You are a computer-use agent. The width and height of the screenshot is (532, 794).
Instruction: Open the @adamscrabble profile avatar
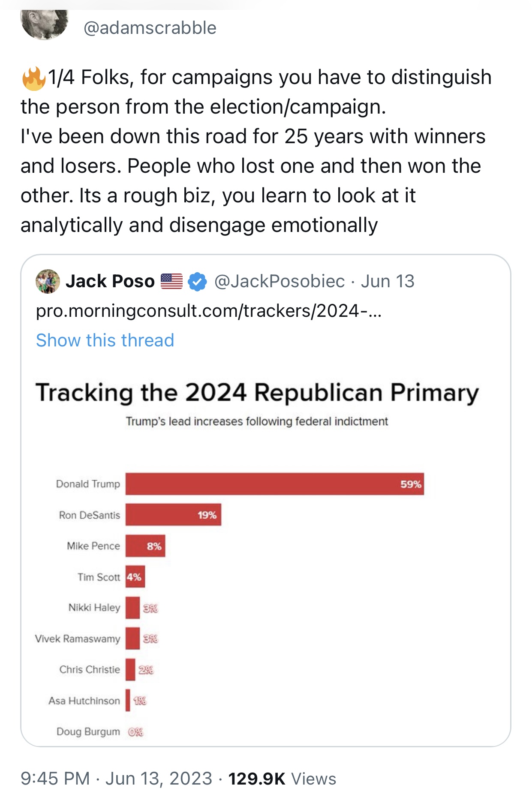click(x=45, y=24)
